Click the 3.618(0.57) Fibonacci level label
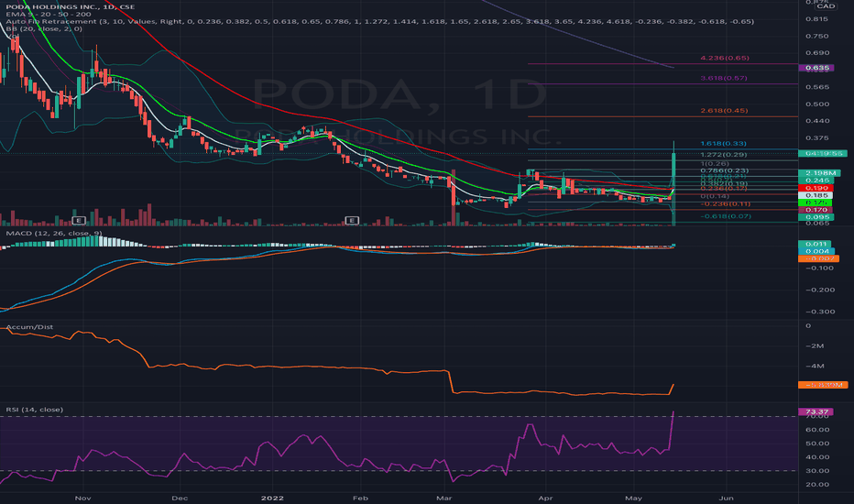This screenshot has width=854, height=504. point(723,78)
